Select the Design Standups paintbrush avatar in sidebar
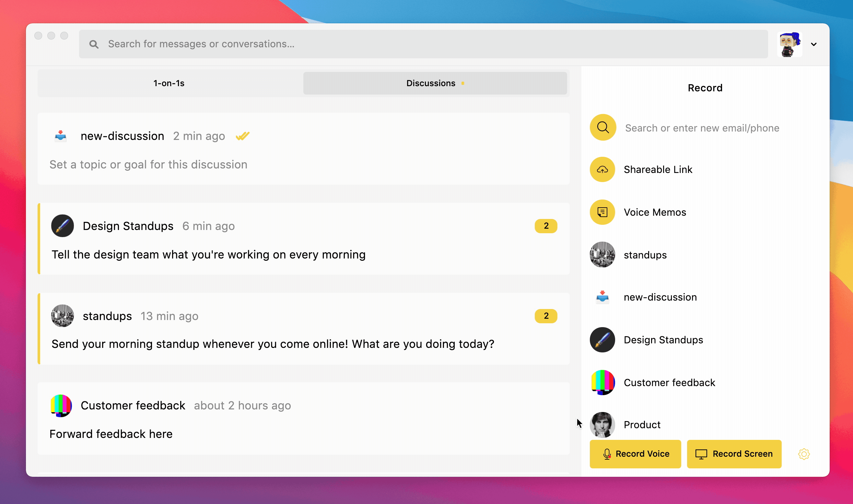 [x=602, y=340]
